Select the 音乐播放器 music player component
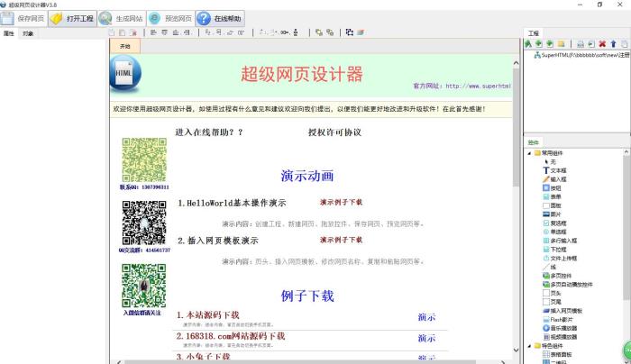Viewport: 631px width, 364px height. tap(560, 328)
